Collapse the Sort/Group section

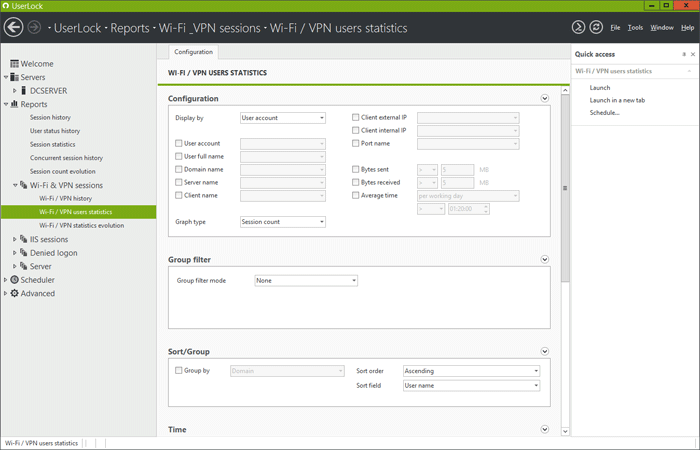[545, 351]
